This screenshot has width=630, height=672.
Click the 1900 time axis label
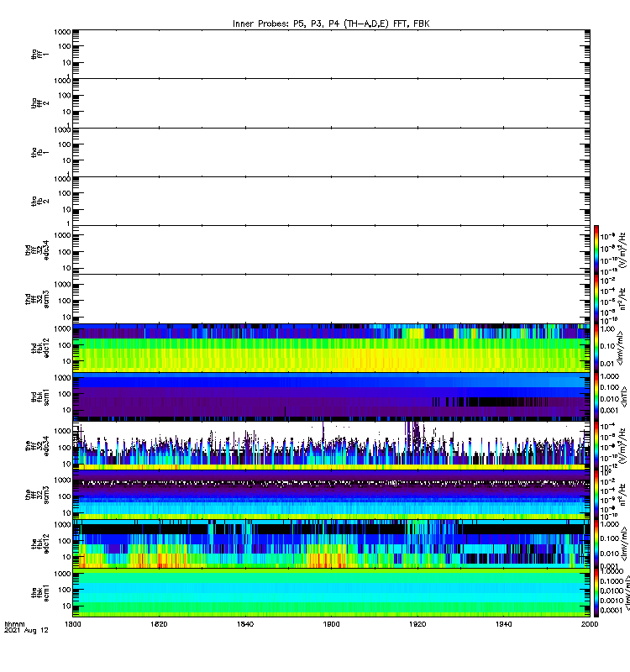(x=331, y=624)
